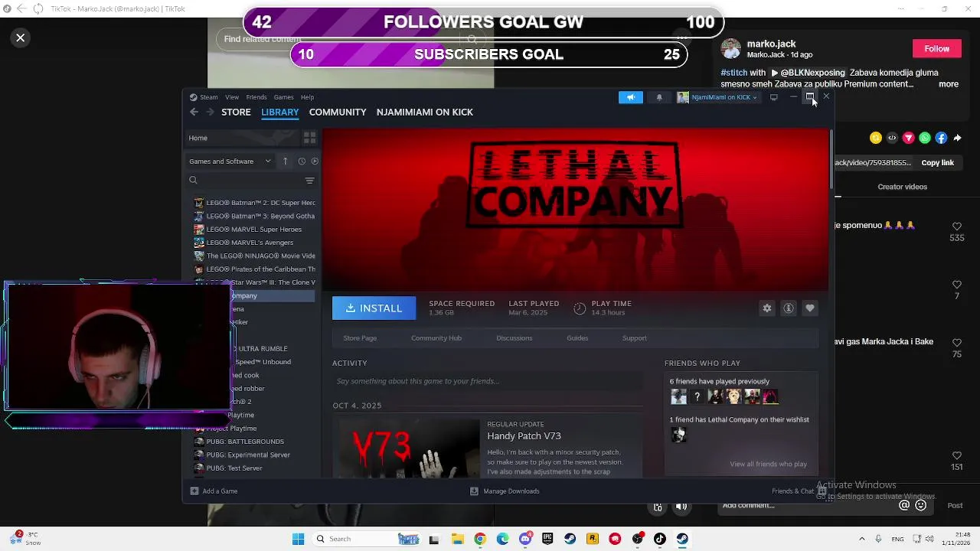Share TikTok video to WhatsApp
This screenshot has width=980, height=551.
coord(925,138)
